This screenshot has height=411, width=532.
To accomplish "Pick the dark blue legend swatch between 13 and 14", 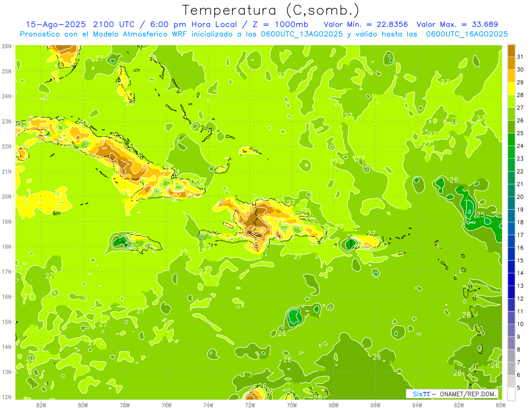I will tap(511, 279).
